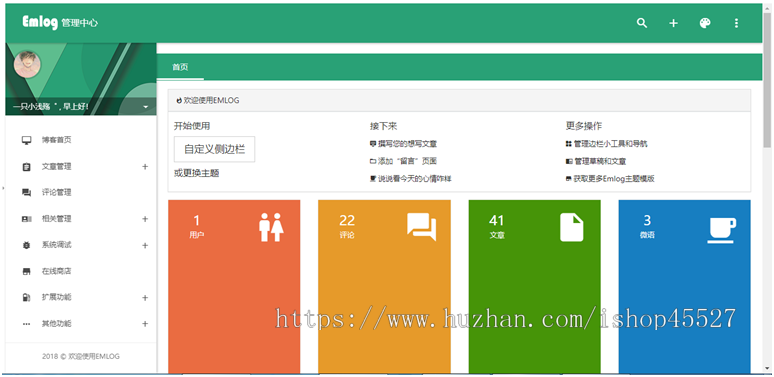Viewport: 774px width, 377px height.
Task: Open 文章管理 menu item
Action: pos(56,167)
